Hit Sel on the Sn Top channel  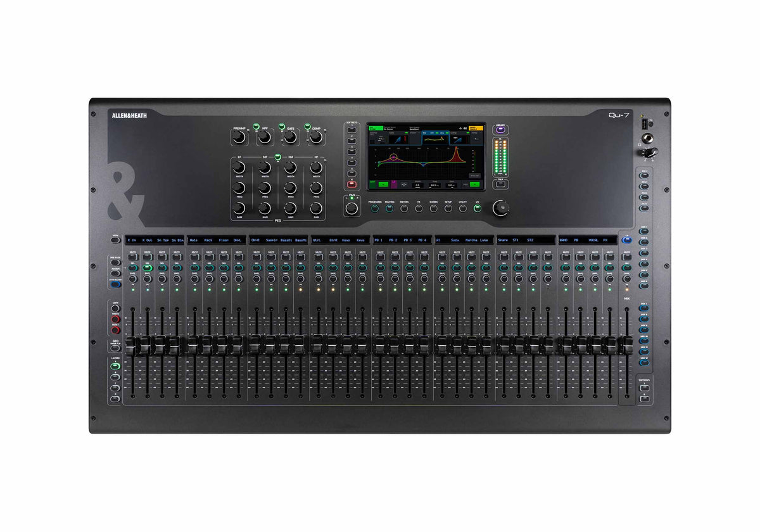(x=161, y=268)
